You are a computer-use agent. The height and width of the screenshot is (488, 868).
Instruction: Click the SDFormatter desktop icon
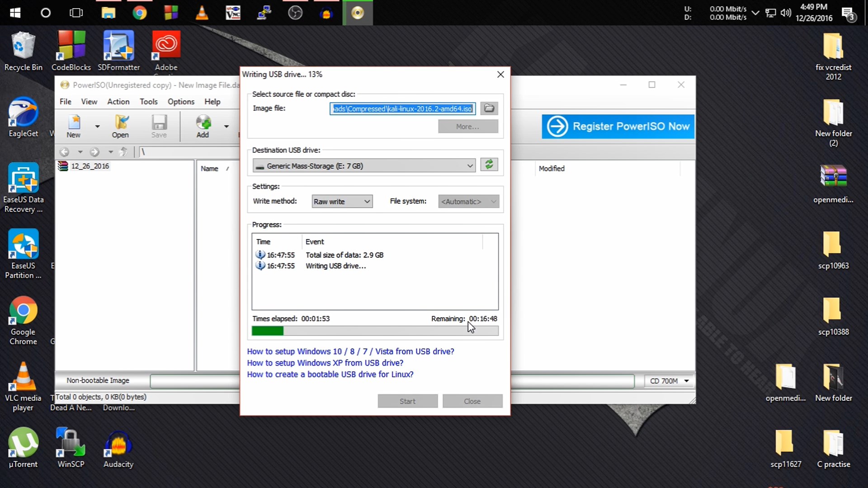click(x=118, y=51)
